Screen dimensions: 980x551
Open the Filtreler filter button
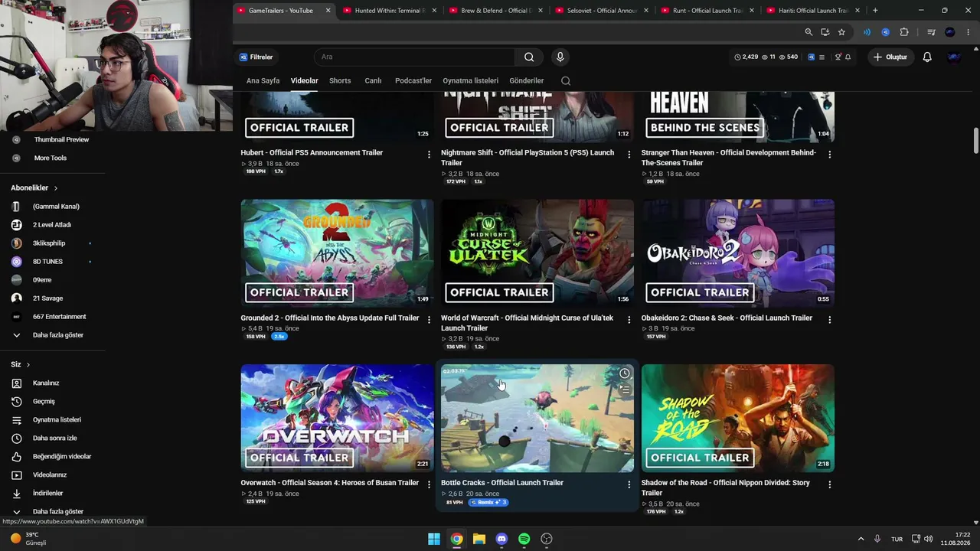[256, 57]
